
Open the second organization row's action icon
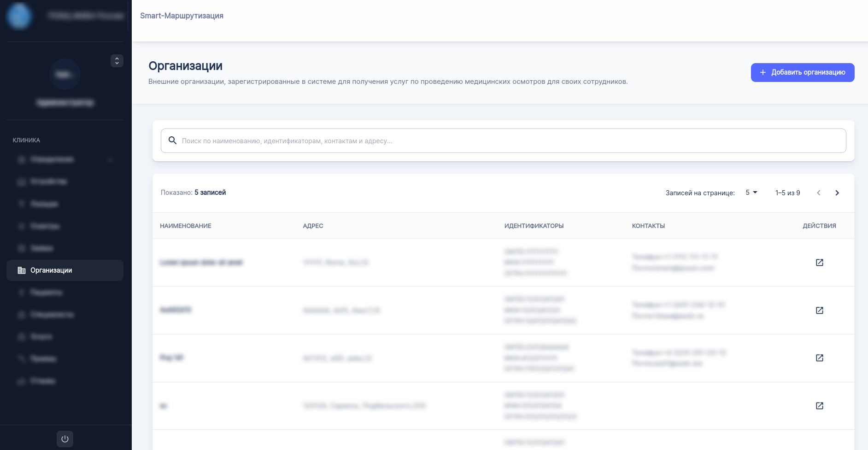(819, 310)
